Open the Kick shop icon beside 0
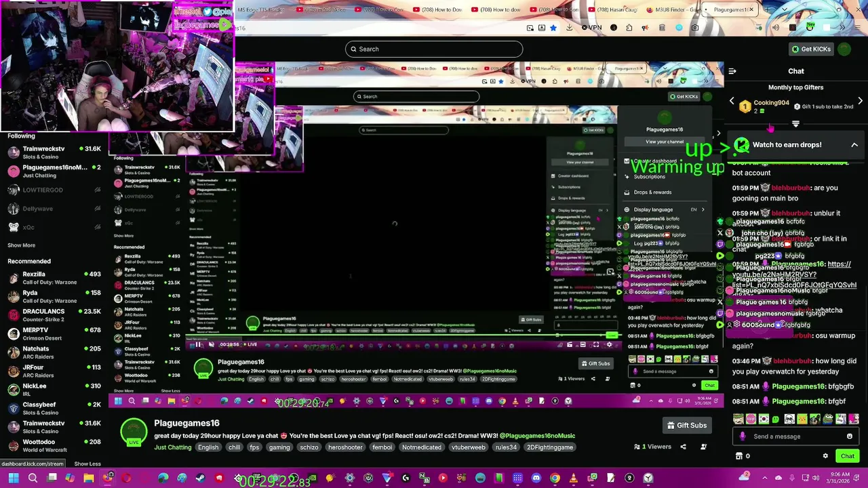Viewport: 868px width, 488px height. 739,456
